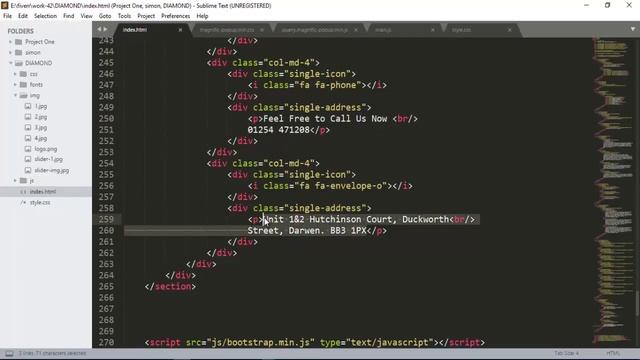The image size is (640, 360).
Task: Select the logo.png image file icon
Action: coord(28,149)
